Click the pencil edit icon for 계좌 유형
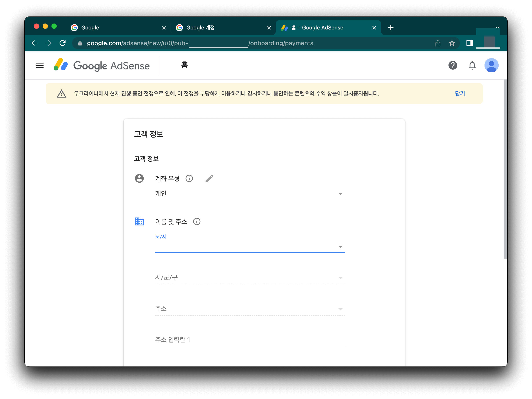 click(x=209, y=179)
